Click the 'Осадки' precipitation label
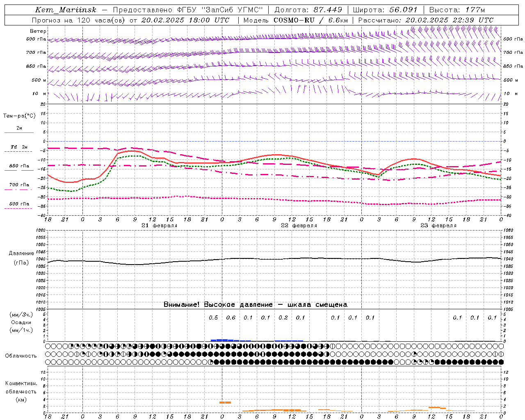Viewport: 525px width, 420px height. click(21, 322)
